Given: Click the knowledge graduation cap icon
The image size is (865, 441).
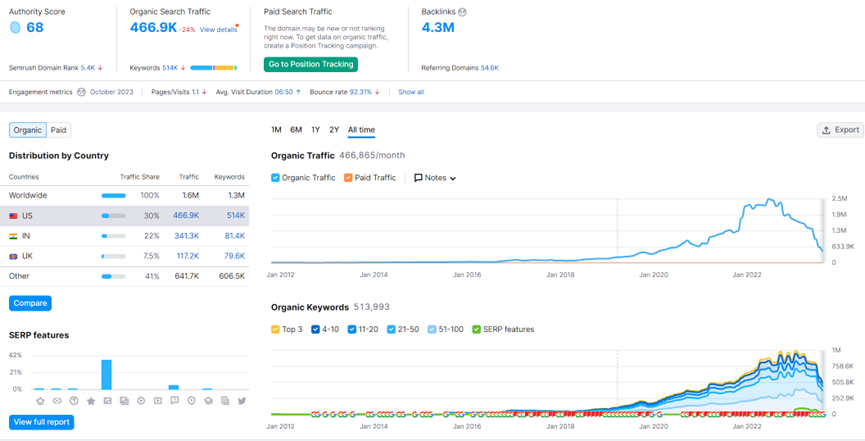Looking at the screenshot, I should [x=208, y=401].
